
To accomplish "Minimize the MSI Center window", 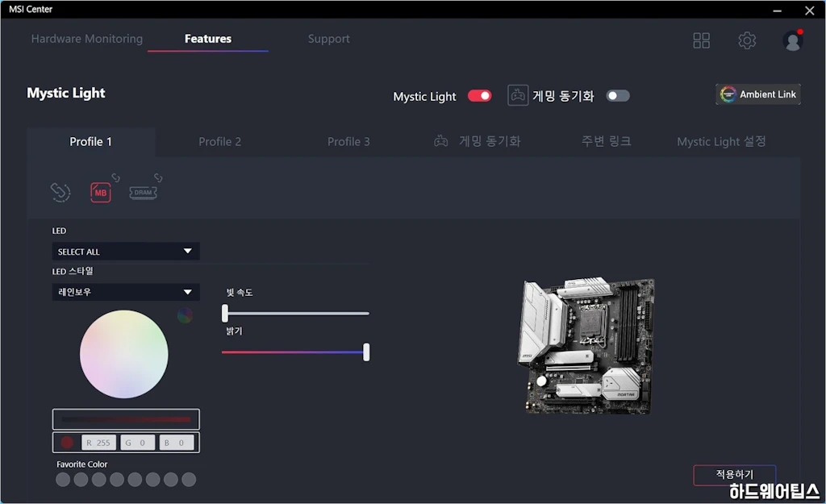I will tap(777, 10).
